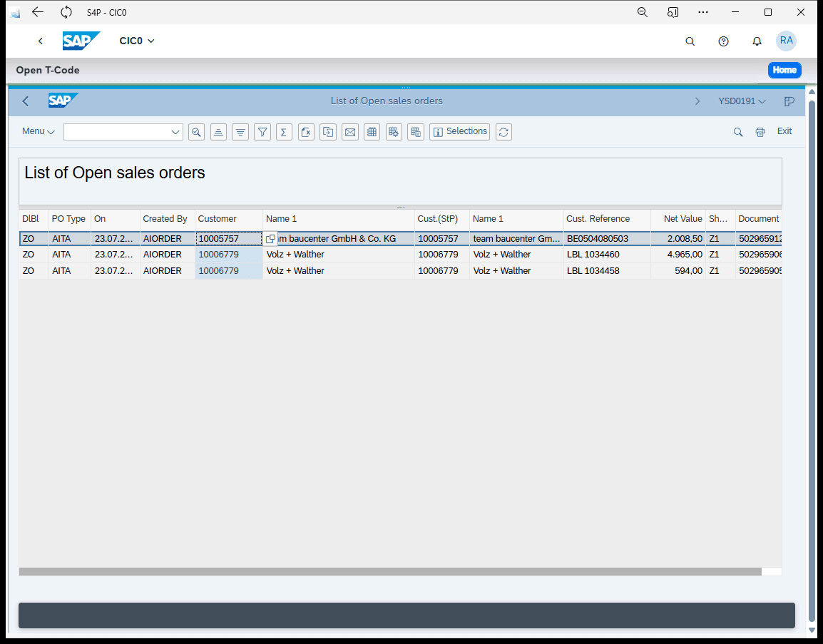823x644 pixels.
Task: Export list to spreadsheet icon
Action: pyautogui.click(x=306, y=132)
